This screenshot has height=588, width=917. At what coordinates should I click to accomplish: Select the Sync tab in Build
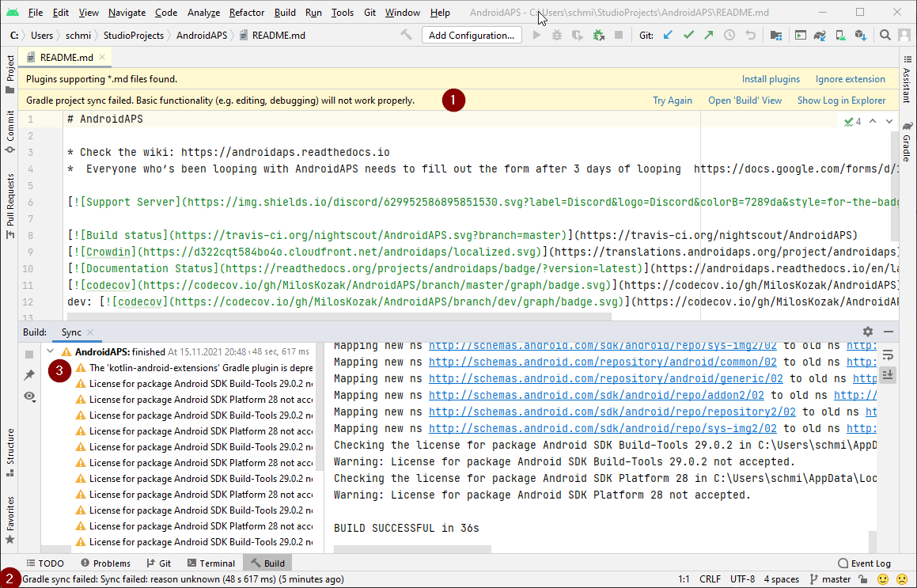(71, 332)
